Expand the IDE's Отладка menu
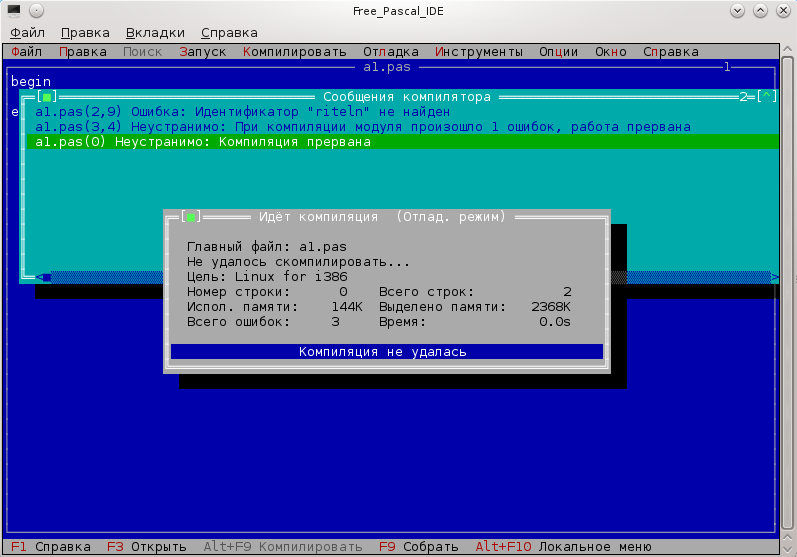 click(391, 52)
